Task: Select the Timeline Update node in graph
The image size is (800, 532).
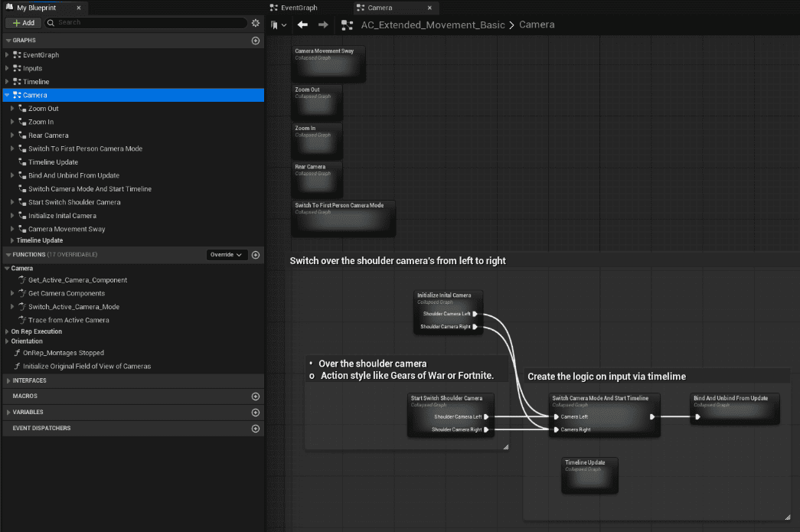Action: point(589,475)
